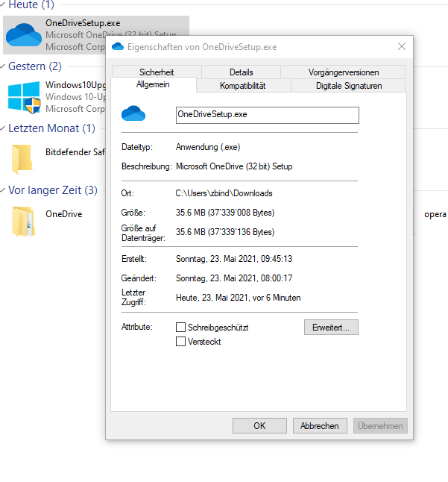Click the path C:\Users\zbind\Downloads
Image resolution: width=448 pixels, height=482 pixels.
point(224,193)
